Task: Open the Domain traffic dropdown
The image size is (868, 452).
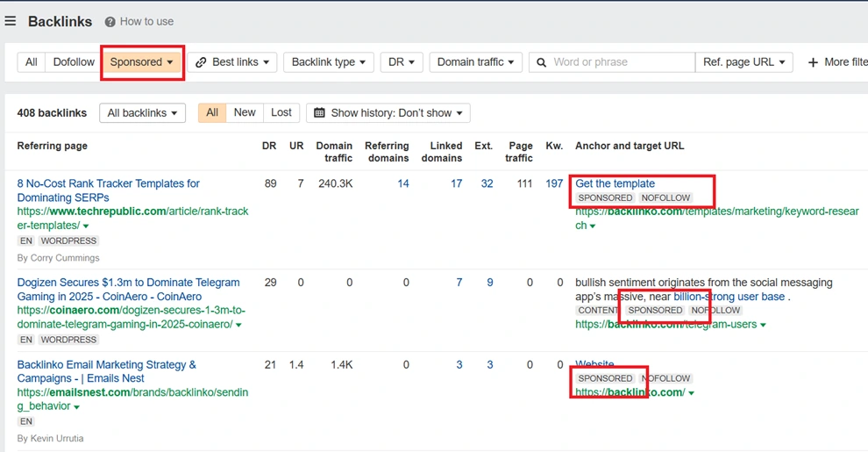Action: [475, 62]
